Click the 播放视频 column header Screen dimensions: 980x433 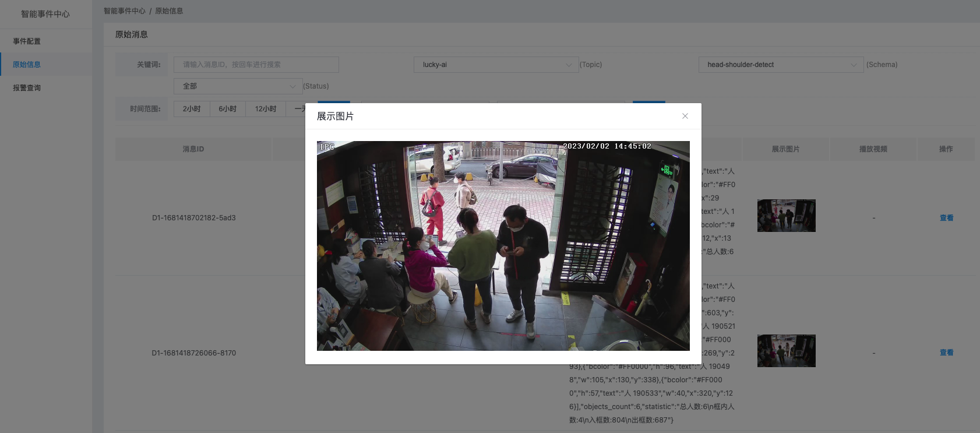(873, 149)
